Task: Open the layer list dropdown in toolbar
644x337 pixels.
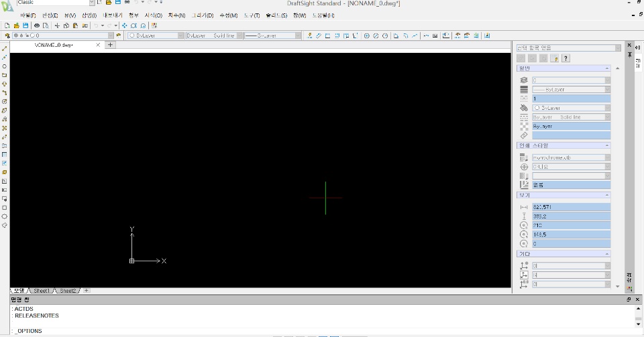Action: [x=111, y=36]
